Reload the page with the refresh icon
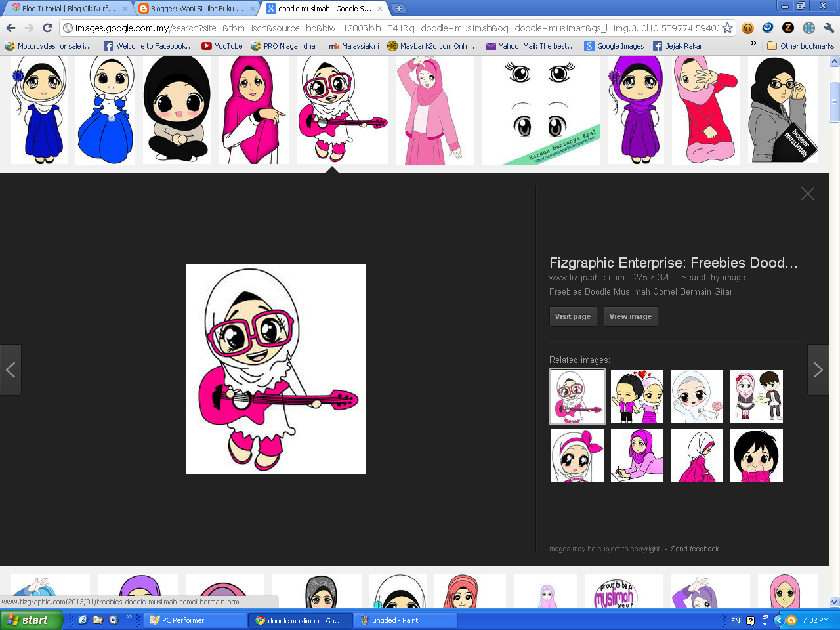The height and width of the screenshot is (630, 840). (x=47, y=28)
